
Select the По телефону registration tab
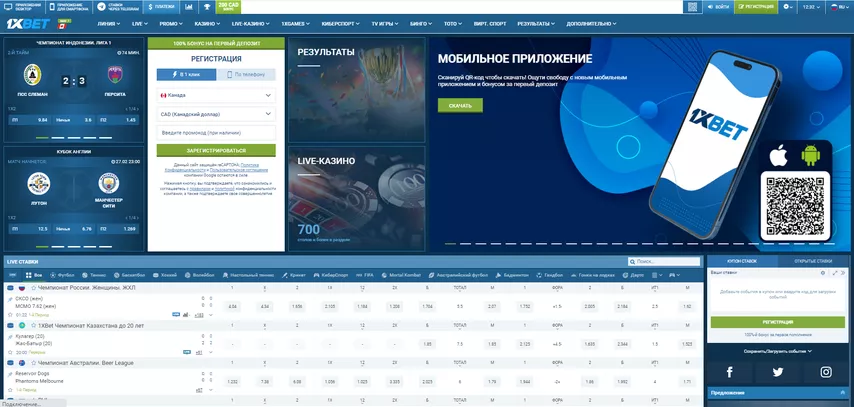click(246, 75)
